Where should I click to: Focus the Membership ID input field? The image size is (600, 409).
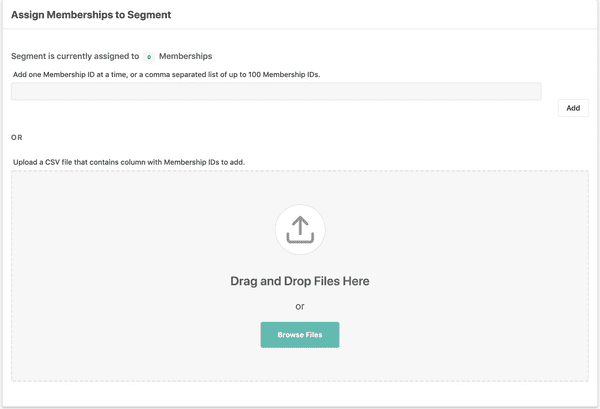tap(276, 91)
